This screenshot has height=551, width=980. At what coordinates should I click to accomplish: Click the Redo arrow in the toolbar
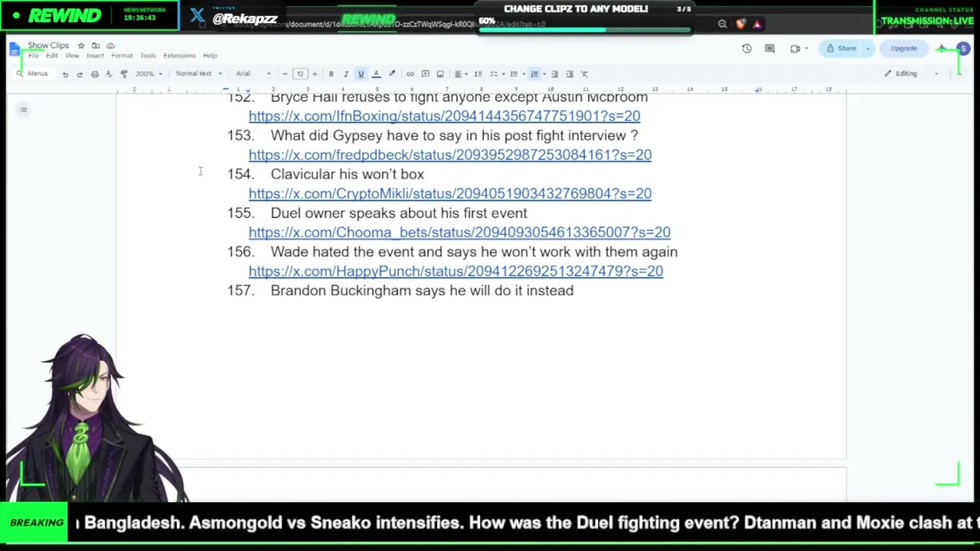[x=80, y=74]
